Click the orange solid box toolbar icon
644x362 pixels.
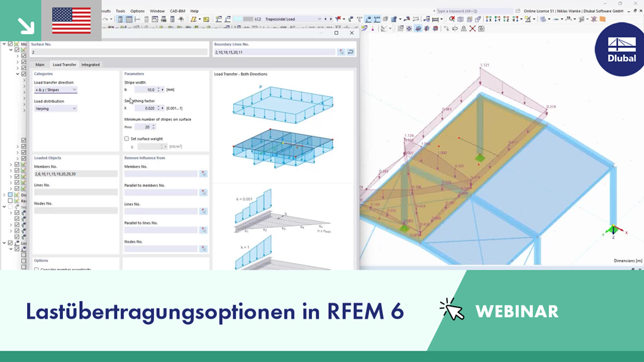tap(602, 19)
